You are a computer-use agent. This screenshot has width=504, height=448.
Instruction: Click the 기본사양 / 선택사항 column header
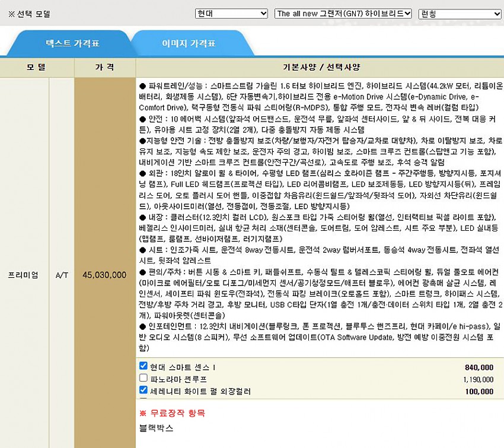tap(320, 67)
